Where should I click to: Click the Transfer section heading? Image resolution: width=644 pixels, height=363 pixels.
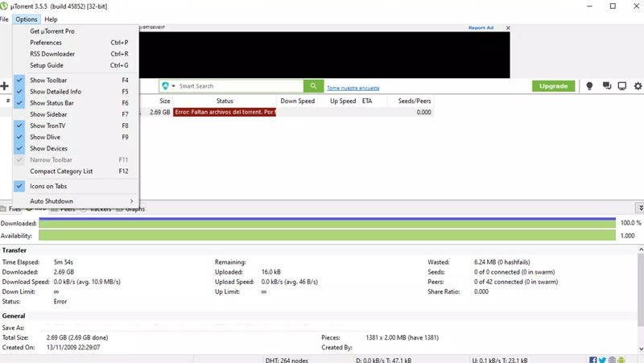pyautogui.click(x=14, y=250)
